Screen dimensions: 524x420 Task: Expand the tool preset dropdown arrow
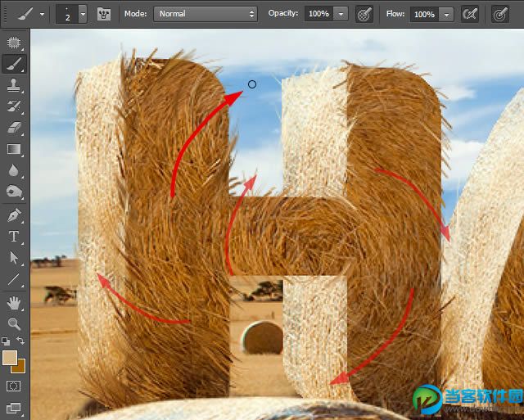click(x=42, y=15)
